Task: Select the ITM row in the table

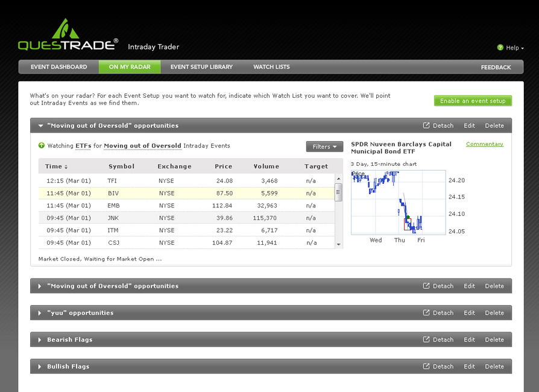Action: 186,230
